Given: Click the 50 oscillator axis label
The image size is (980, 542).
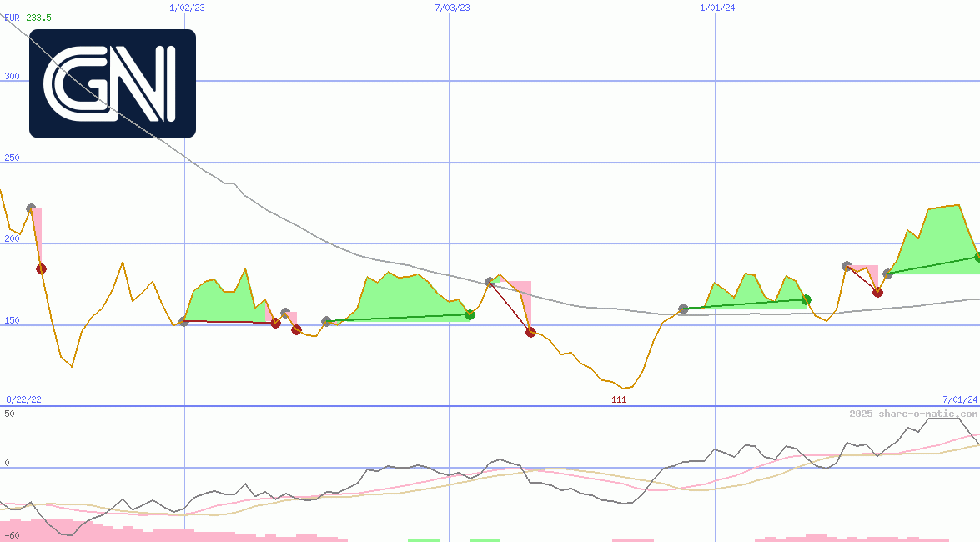Looking at the screenshot, I should (x=9, y=414).
